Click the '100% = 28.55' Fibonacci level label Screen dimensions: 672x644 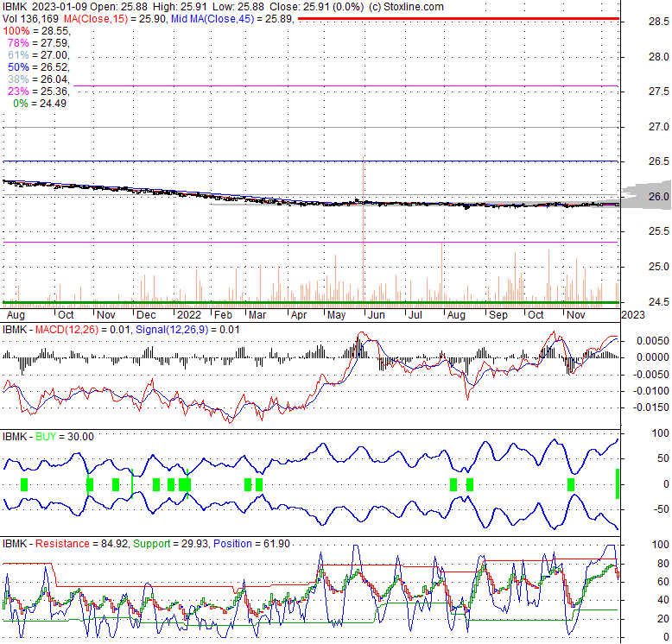point(37,31)
